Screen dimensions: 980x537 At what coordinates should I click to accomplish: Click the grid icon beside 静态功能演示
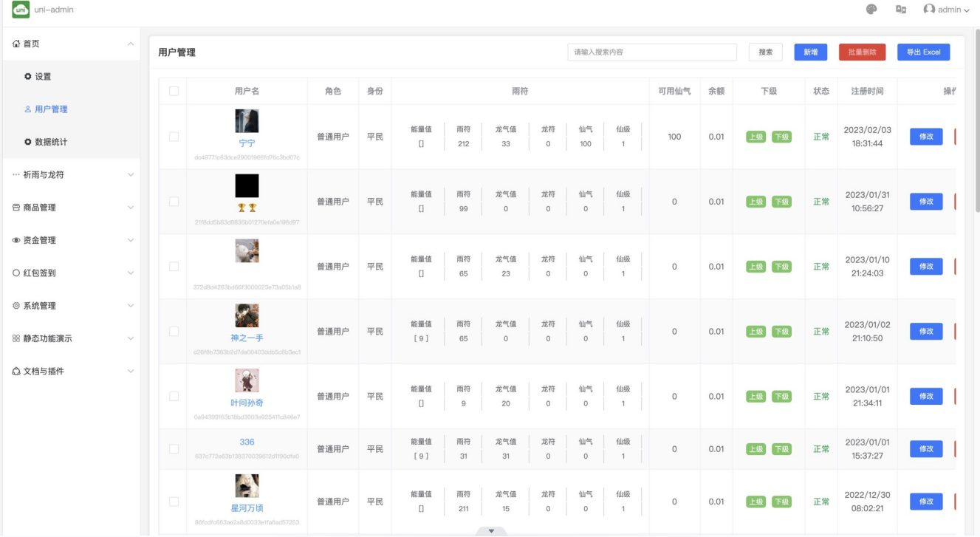click(x=16, y=338)
